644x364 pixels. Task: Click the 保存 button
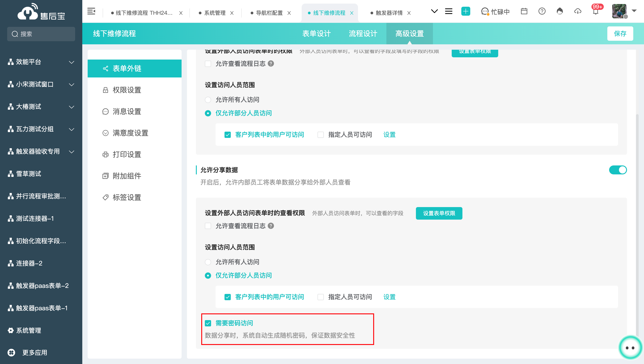620,34
